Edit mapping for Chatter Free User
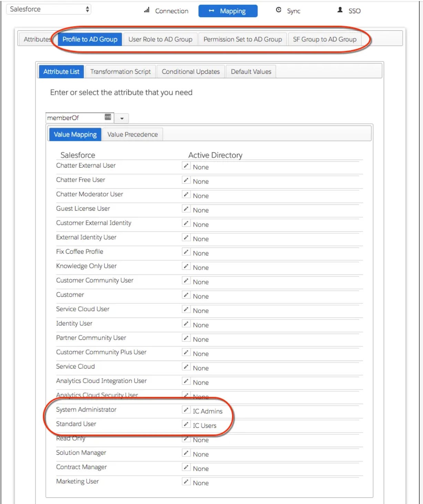Image resolution: width=423 pixels, height=504 pixels. (x=186, y=180)
